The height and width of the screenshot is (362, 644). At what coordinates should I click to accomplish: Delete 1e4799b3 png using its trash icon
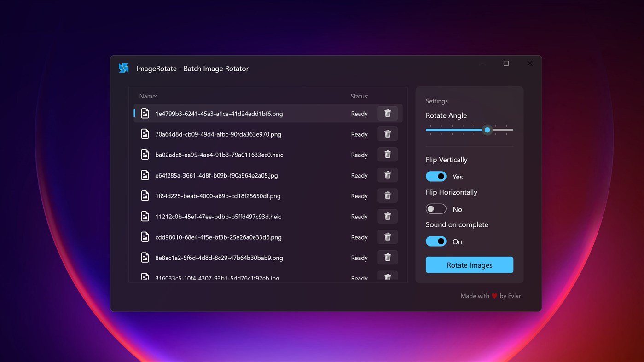click(387, 113)
